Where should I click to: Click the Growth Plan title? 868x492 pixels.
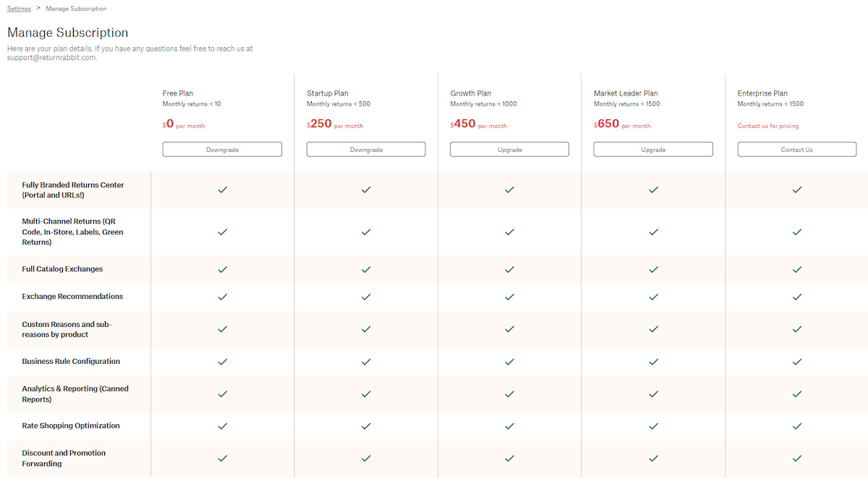point(471,93)
